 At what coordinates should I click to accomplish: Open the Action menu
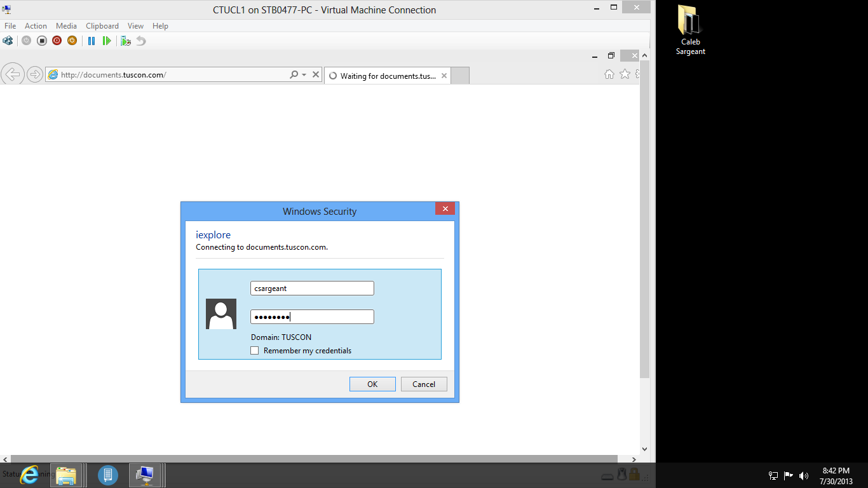pos(36,26)
